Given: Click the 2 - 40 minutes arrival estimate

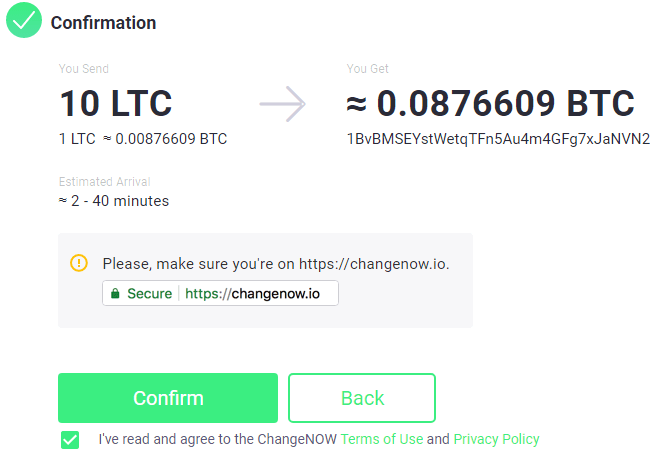Looking at the screenshot, I should (x=113, y=201).
